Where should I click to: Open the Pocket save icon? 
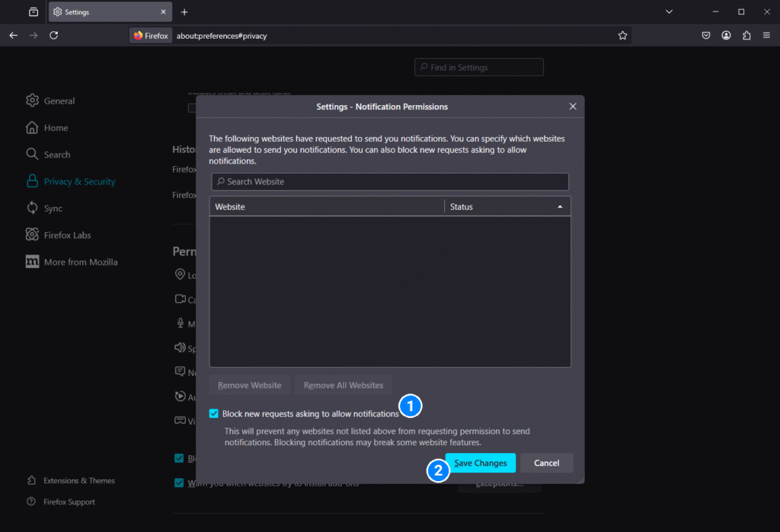[706, 36]
